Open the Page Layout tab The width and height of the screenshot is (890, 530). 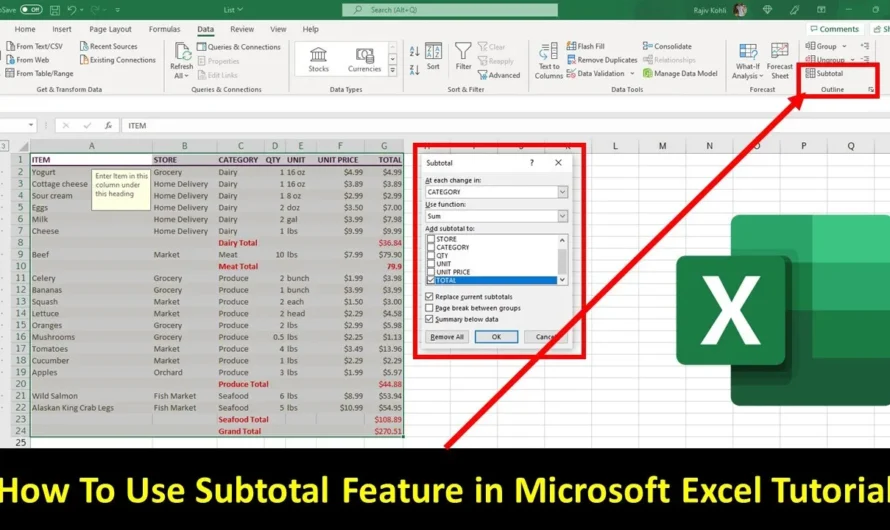pyautogui.click(x=110, y=29)
